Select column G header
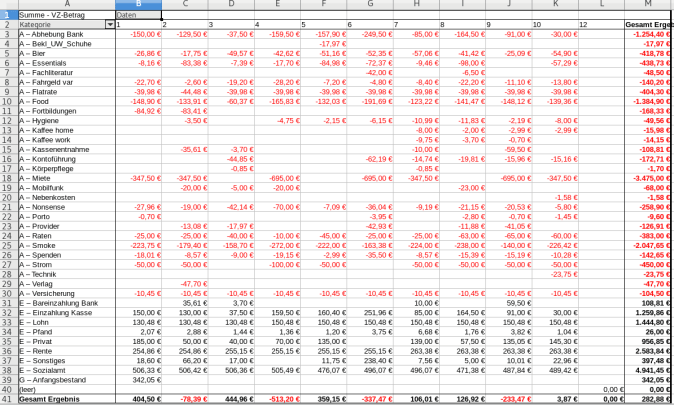Image resolution: width=674 pixels, height=405 pixels. (370, 5)
